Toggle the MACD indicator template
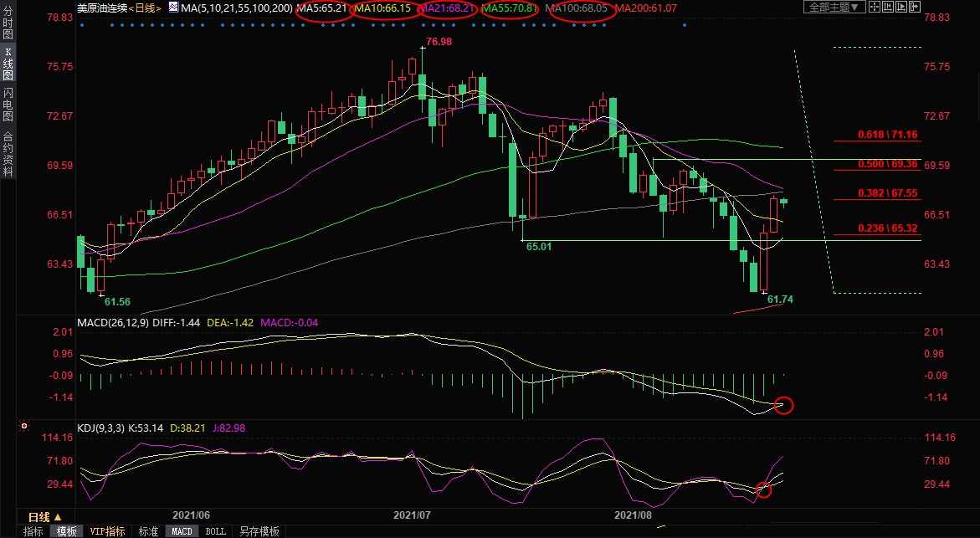This screenshot has width=980, height=538. 182,531
